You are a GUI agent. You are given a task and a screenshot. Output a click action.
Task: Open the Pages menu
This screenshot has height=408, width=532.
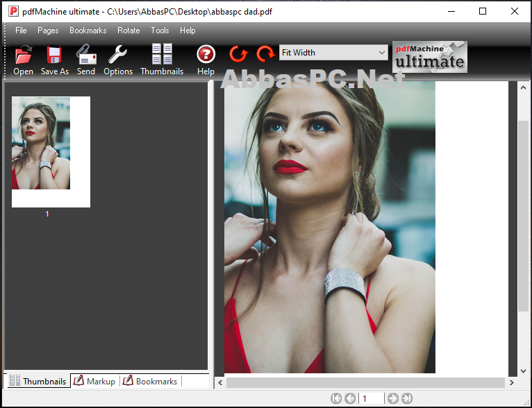pyautogui.click(x=48, y=31)
